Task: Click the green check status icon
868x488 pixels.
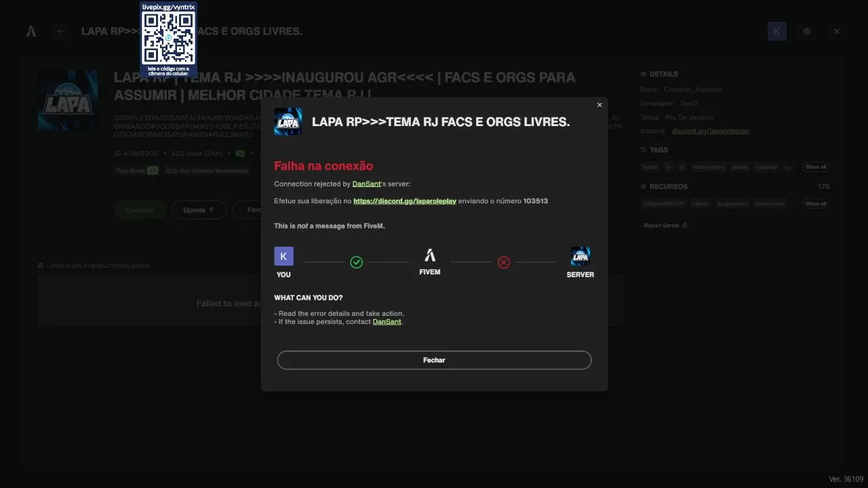Action: coord(357,262)
